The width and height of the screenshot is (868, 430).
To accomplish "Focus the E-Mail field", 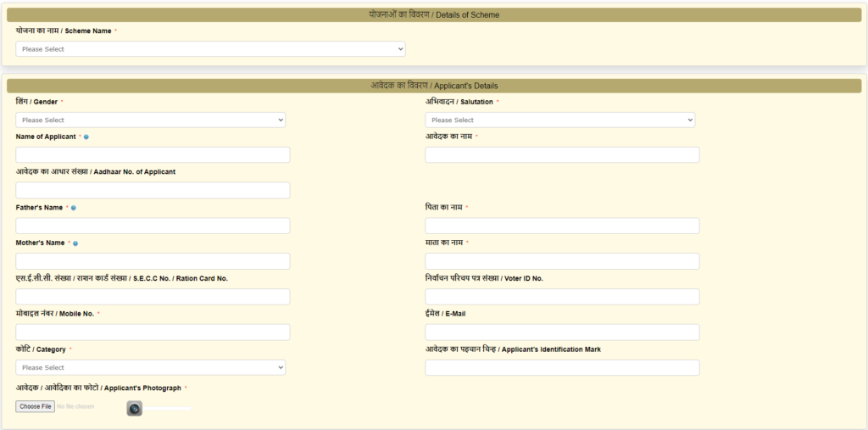I will pyautogui.click(x=563, y=332).
